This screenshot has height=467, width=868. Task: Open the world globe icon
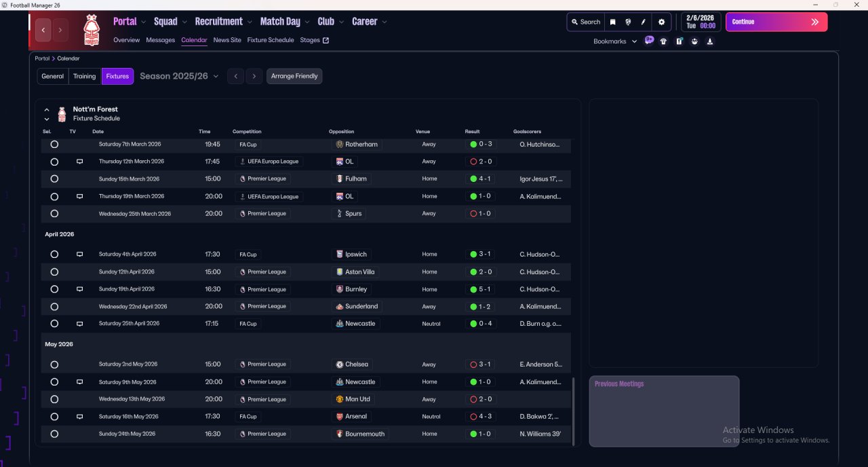(x=628, y=22)
